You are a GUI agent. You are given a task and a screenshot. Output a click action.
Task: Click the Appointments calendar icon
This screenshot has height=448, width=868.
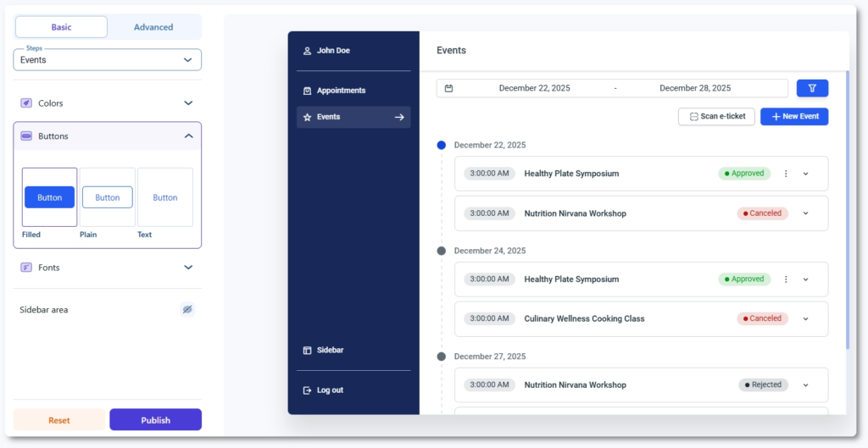(x=307, y=91)
